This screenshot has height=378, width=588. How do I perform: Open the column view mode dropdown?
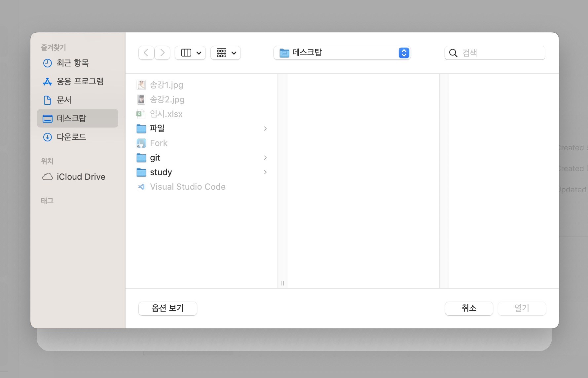point(190,53)
